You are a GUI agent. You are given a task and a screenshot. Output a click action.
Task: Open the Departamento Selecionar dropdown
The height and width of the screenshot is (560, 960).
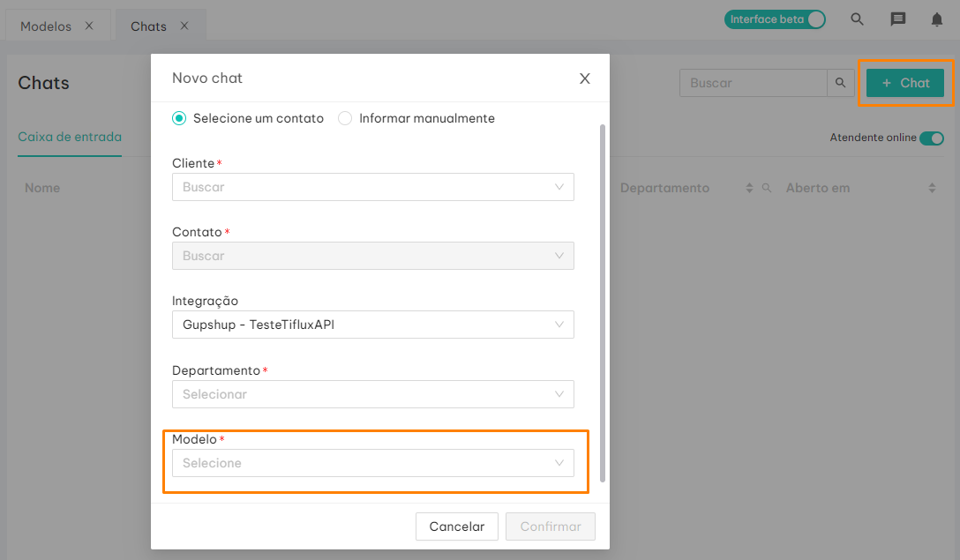tap(373, 394)
